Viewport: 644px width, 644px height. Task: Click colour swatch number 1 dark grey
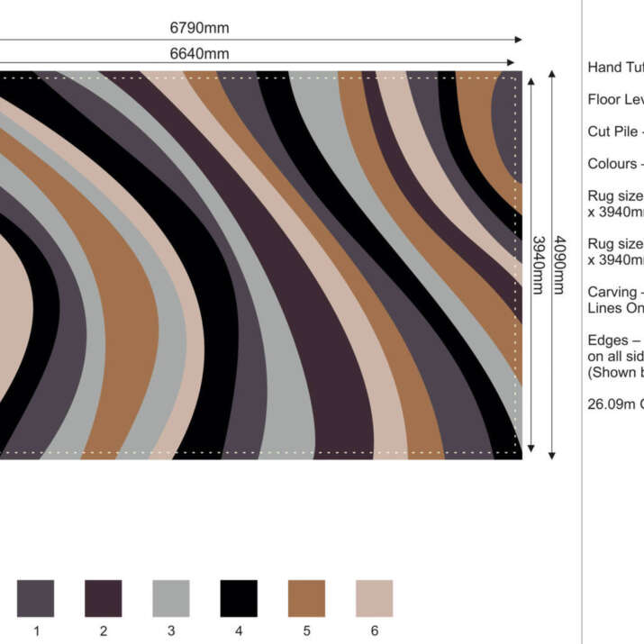[35, 598]
